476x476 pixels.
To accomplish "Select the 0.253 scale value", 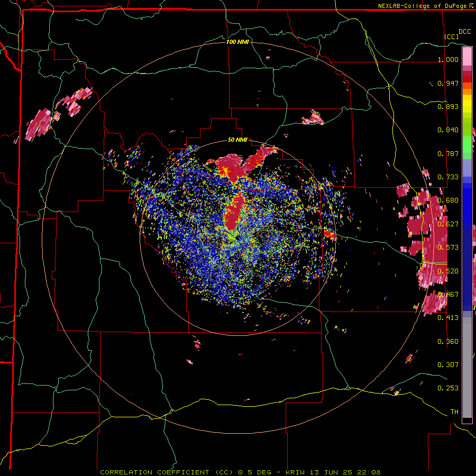I will click(x=448, y=388).
